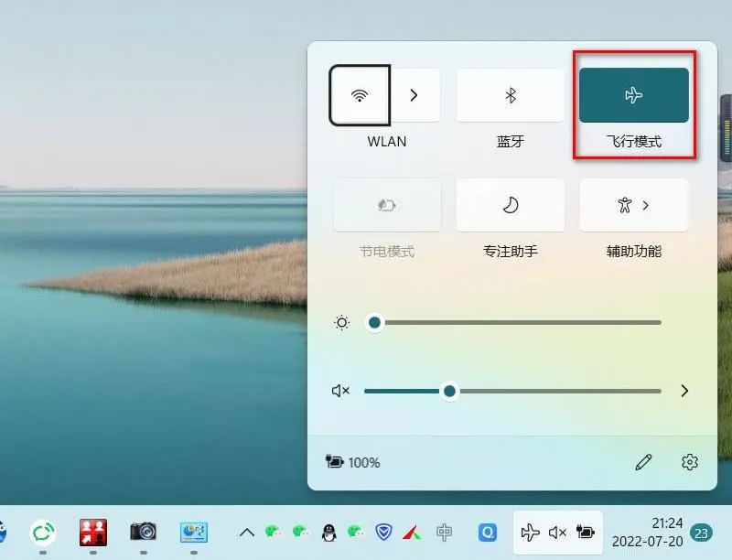The image size is (732, 560).
Task: Expand Accessibility options chevron
Action: [646, 205]
